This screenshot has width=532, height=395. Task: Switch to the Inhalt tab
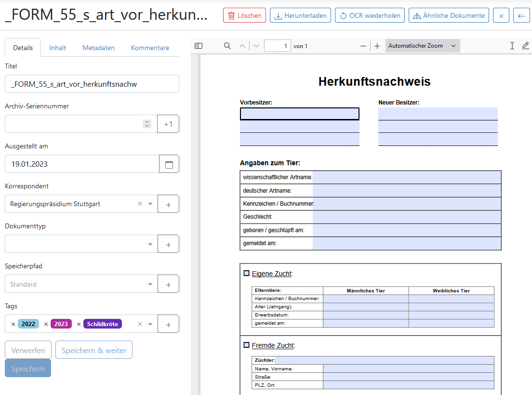click(57, 48)
